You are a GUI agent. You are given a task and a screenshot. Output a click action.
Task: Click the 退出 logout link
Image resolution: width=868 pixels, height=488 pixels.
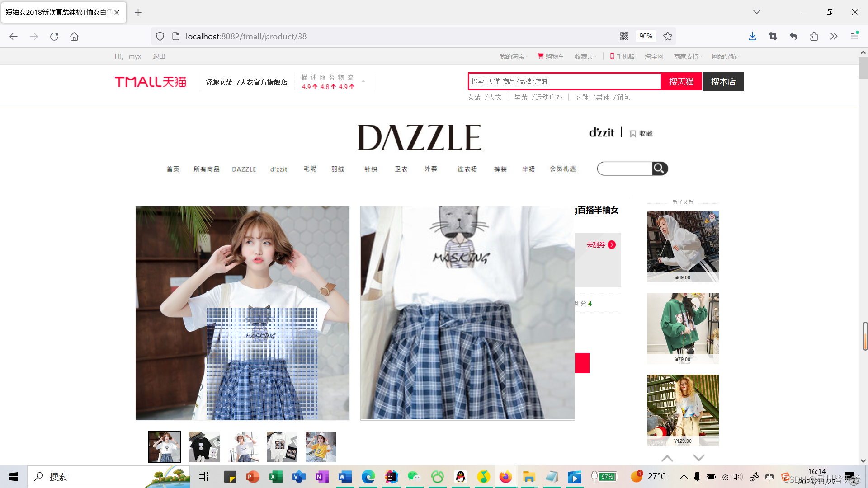[159, 56]
